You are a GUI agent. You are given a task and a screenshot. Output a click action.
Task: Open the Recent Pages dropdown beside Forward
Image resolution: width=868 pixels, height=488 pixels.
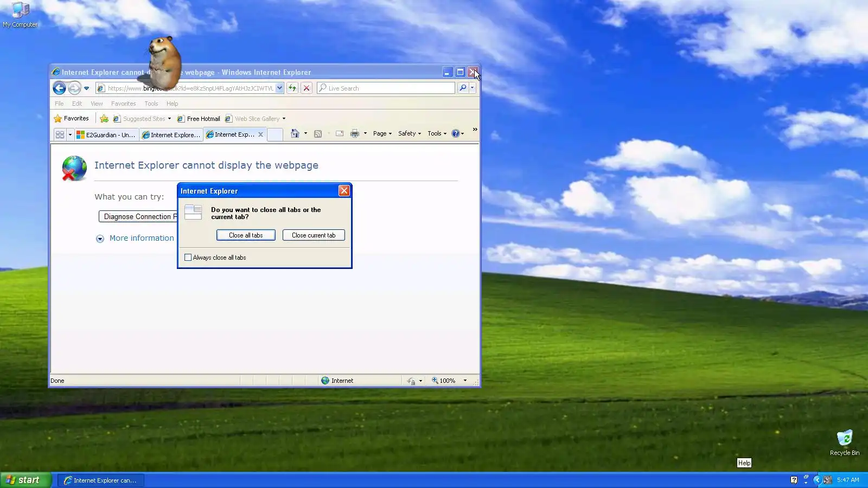pyautogui.click(x=86, y=88)
